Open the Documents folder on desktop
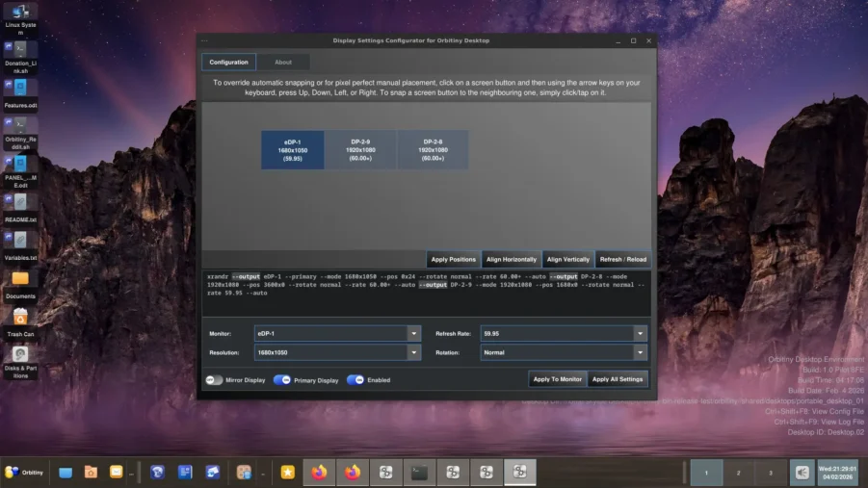Viewport: 868px width, 488px height. (20, 279)
